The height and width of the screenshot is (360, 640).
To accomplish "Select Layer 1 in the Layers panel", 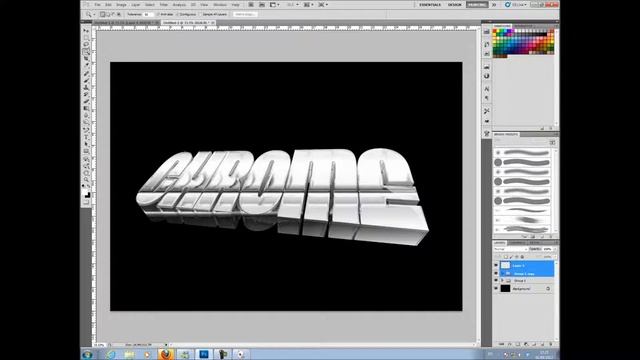I will click(x=527, y=265).
